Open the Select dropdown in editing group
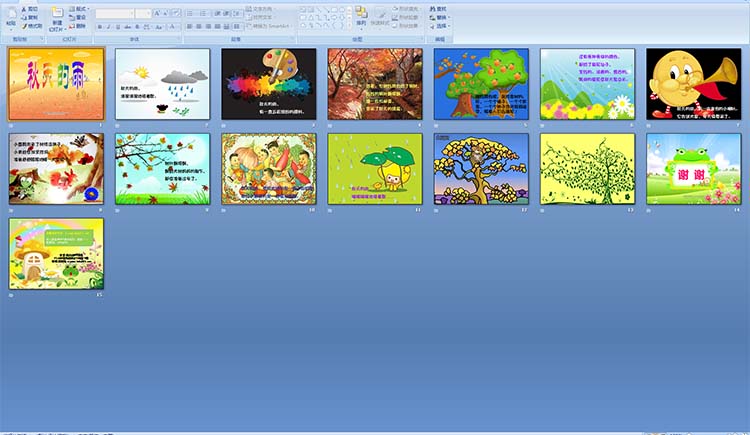This screenshot has width=750, height=435. point(439,26)
